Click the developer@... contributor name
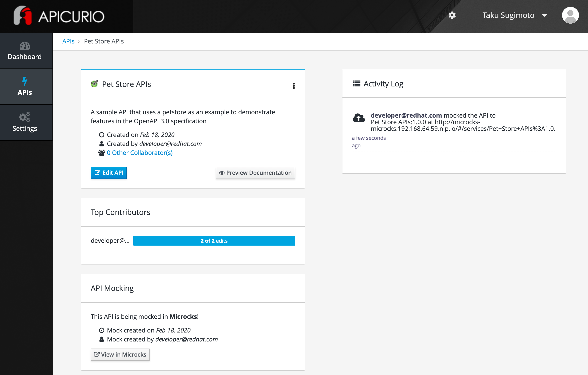 [x=110, y=241]
